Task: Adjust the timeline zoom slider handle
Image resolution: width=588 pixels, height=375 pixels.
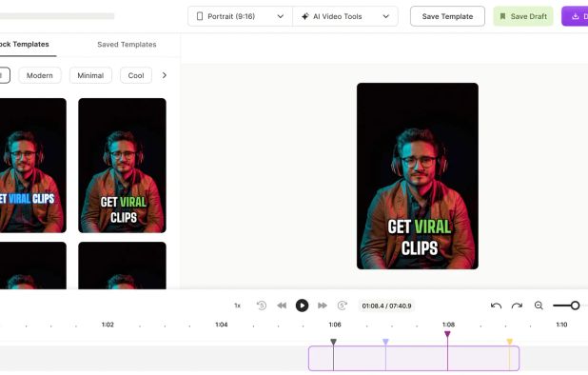Action: 575,306
